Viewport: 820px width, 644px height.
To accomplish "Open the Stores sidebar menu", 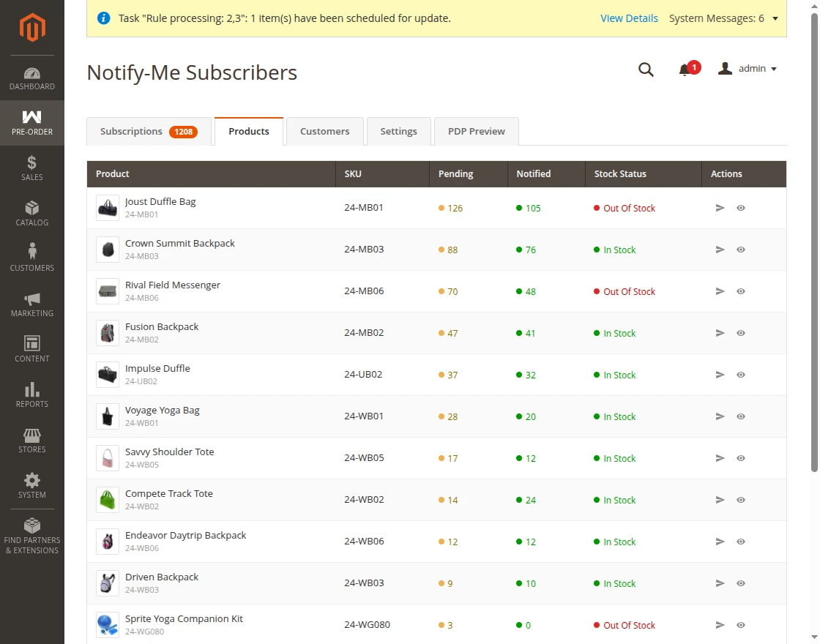I will [x=32, y=441].
